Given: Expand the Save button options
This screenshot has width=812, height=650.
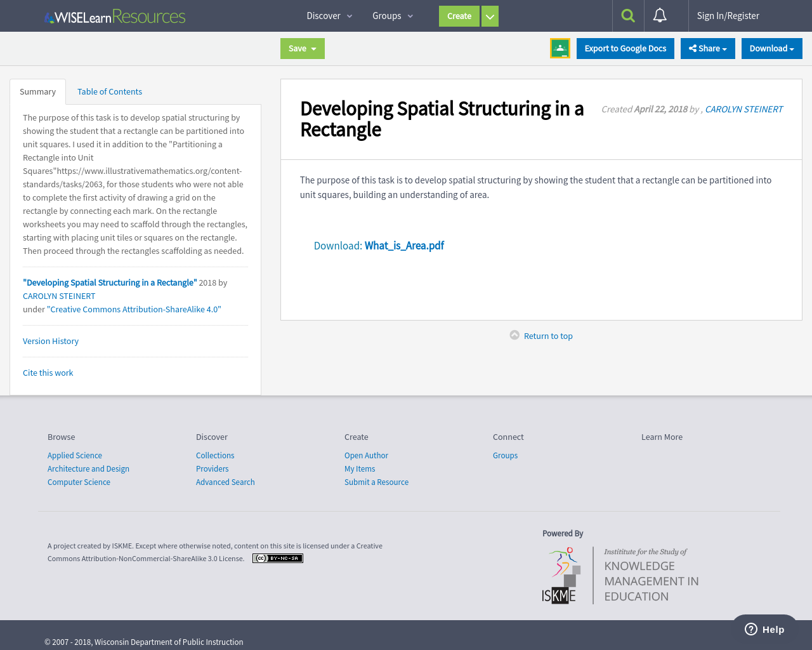Looking at the screenshot, I should (x=313, y=48).
